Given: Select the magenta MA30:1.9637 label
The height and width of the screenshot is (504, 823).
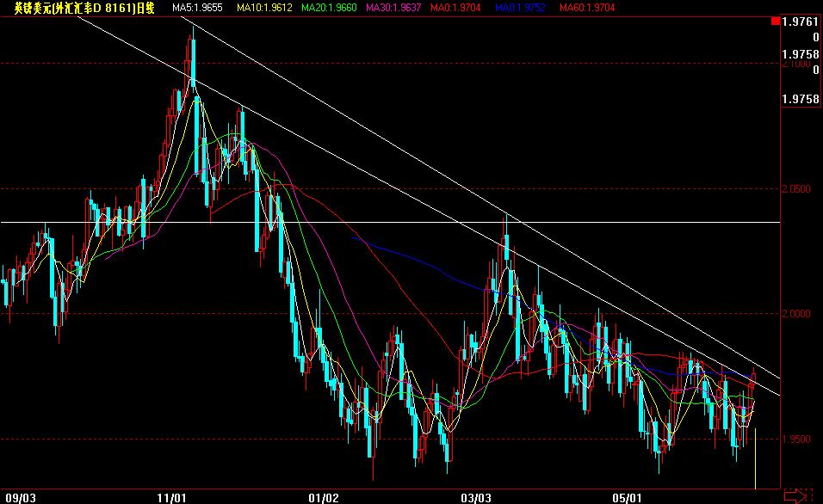Looking at the screenshot, I should click(x=393, y=8).
